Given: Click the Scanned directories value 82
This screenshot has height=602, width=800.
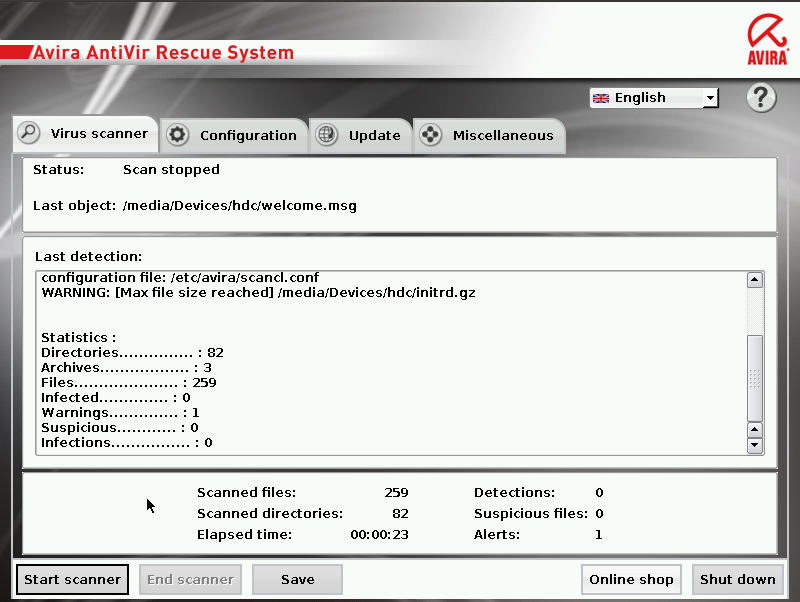Looking at the screenshot, I should point(401,514).
